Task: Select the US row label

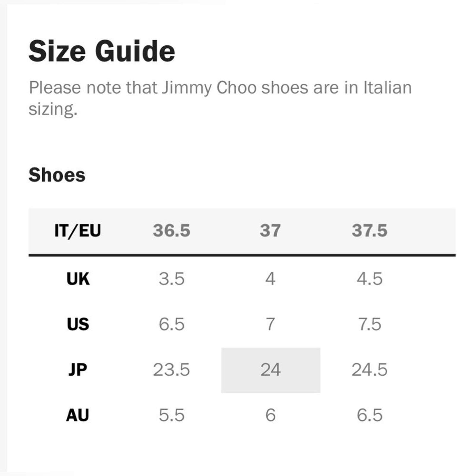Action: 78,324
